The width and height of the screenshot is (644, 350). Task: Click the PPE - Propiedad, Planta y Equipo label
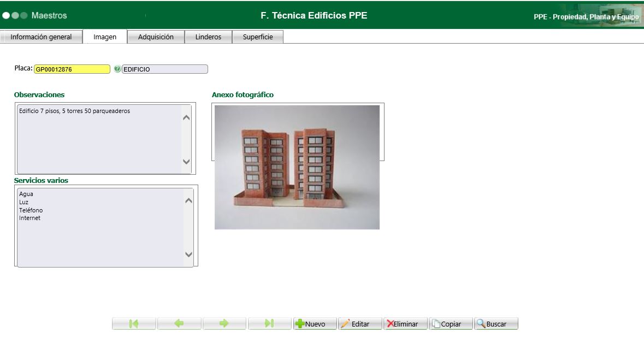point(586,17)
